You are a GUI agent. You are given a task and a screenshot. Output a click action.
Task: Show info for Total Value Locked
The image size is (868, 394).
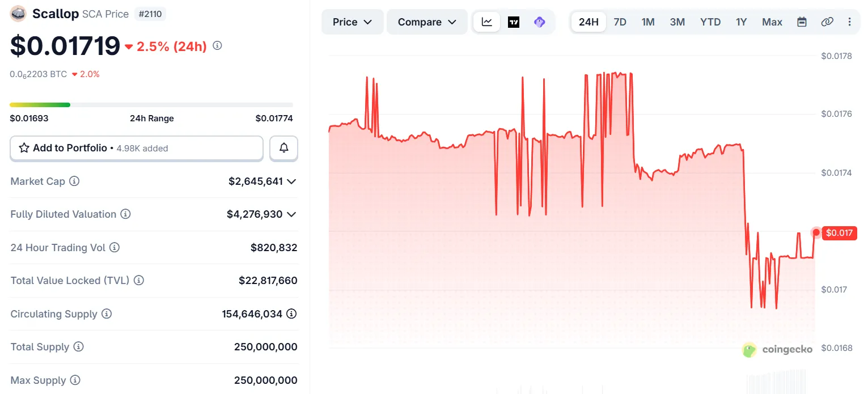[139, 281]
